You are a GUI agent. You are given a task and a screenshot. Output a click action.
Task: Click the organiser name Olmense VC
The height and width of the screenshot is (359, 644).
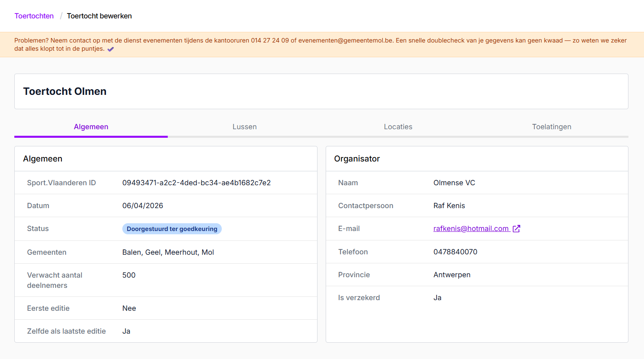(454, 183)
